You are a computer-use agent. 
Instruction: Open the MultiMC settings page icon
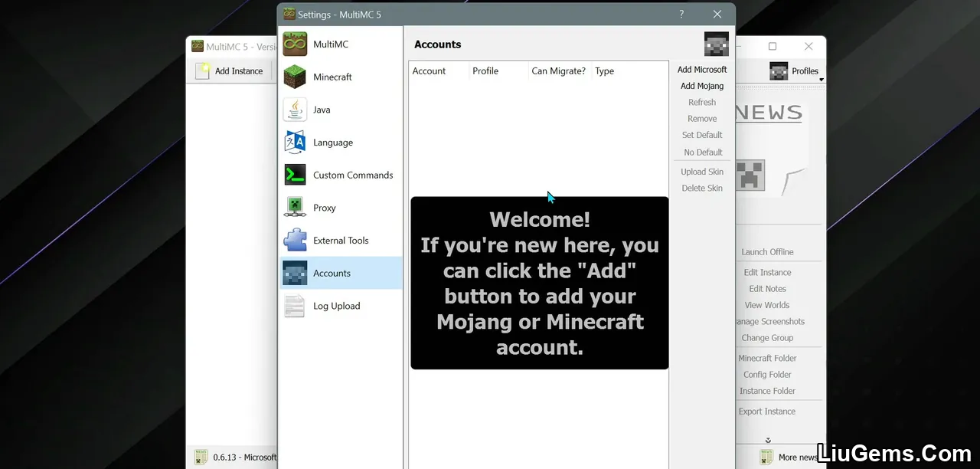click(x=295, y=44)
